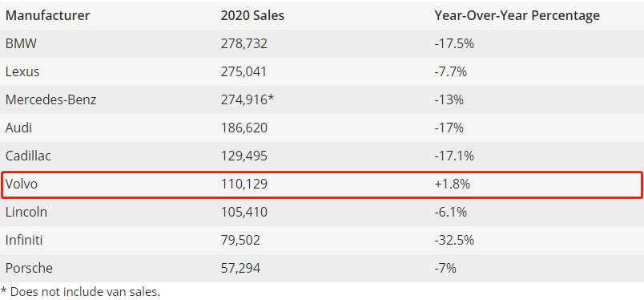Click the Porsche row name
This screenshot has height=300, width=644.
(29, 268)
